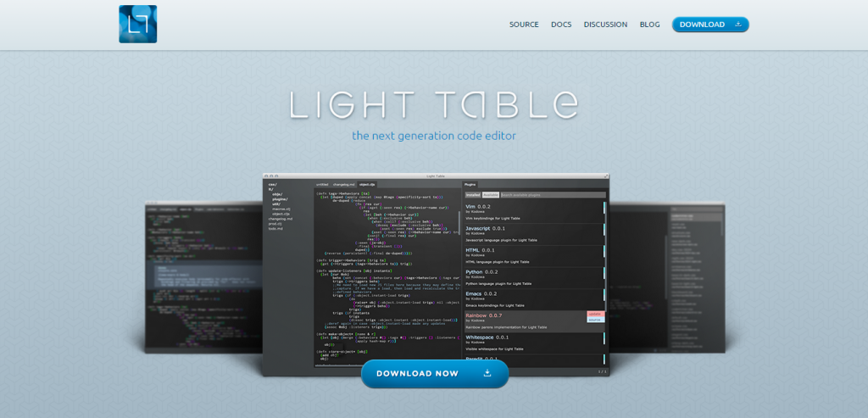
Task: Click the source button on Rainbow plugin
Action: [596, 320]
